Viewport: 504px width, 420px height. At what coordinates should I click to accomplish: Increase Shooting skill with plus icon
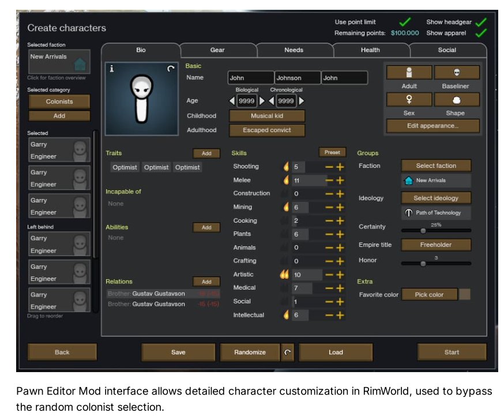pyautogui.click(x=340, y=167)
